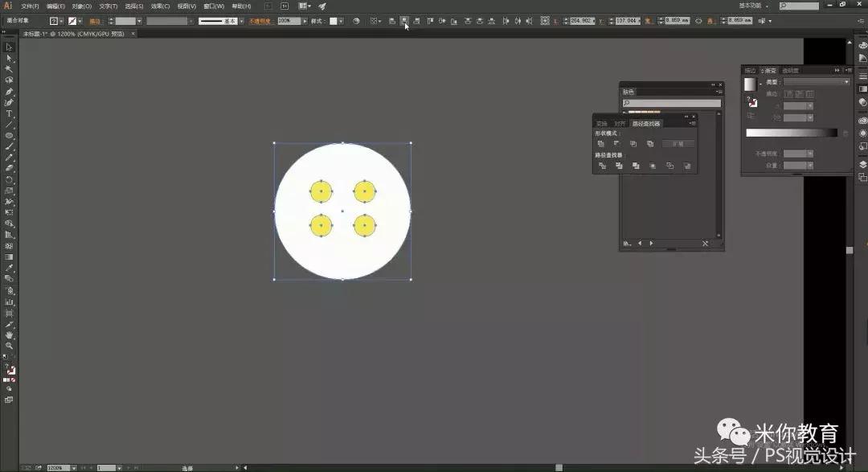Select the Selection tool in toolbox
The height and width of the screenshot is (472, 868).
10,47
